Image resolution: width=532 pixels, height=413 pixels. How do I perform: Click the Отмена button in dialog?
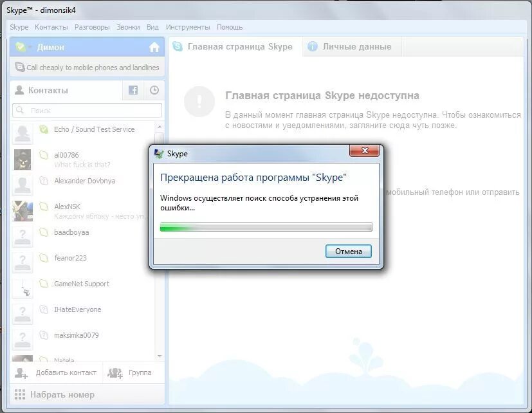[349, 252]
